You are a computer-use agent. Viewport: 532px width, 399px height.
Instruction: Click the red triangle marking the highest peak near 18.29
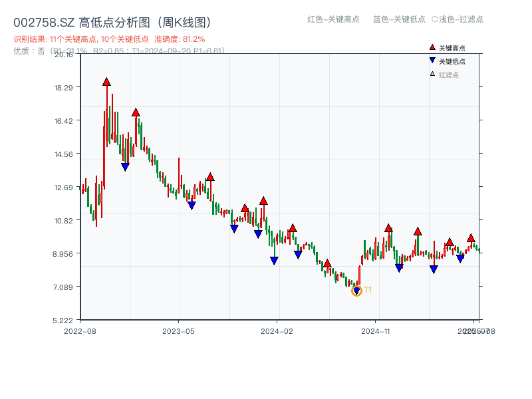click(106, 82)
